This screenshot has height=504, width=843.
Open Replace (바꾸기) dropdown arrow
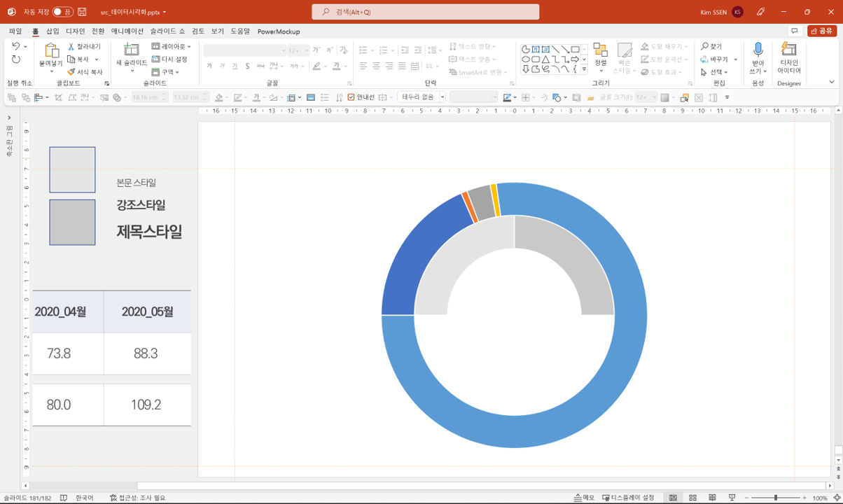pos(736,59)
